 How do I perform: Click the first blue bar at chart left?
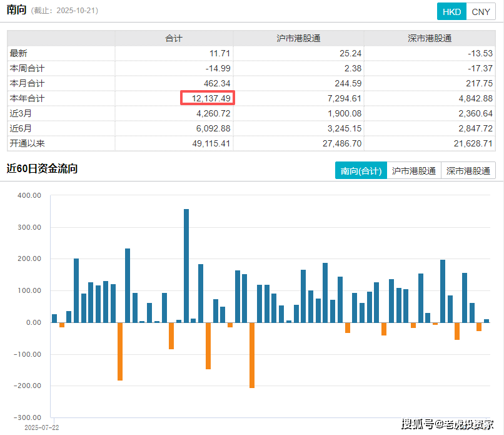(x=54, y=319)
